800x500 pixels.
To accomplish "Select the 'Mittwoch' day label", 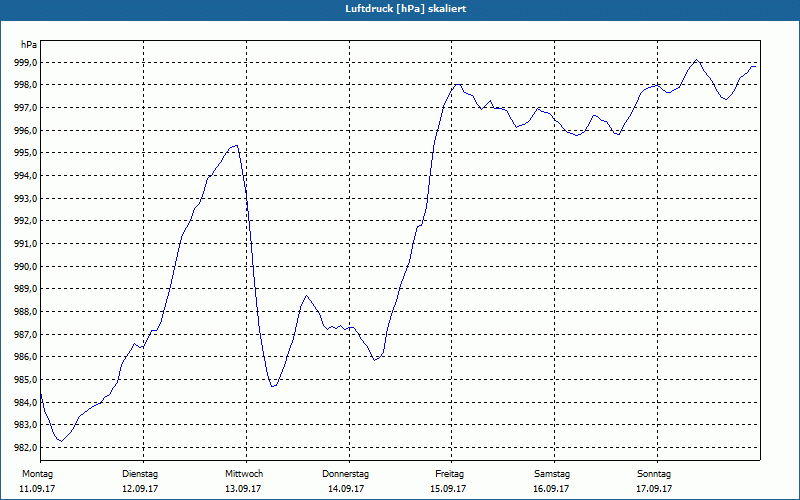I will tap(244, 474).
